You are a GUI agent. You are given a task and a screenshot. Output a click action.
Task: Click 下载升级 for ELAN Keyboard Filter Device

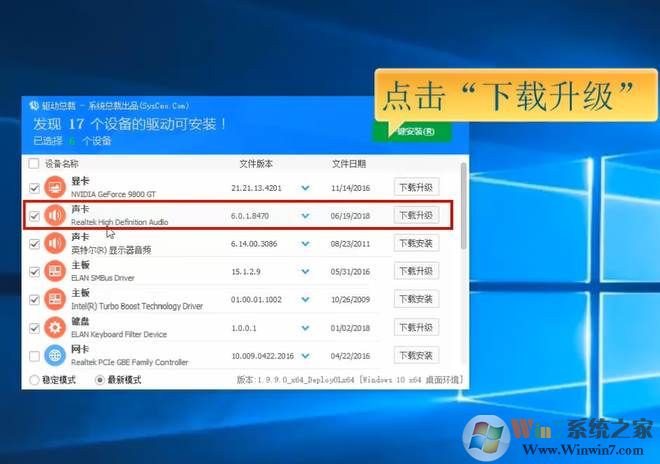pos(416,327)
